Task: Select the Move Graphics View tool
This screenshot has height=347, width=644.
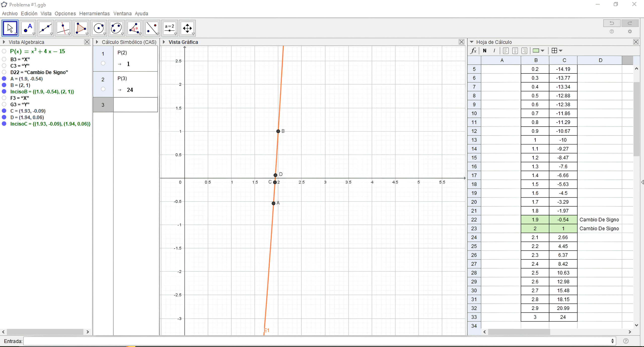Action: pyautogui.click(x=187, y=28)
